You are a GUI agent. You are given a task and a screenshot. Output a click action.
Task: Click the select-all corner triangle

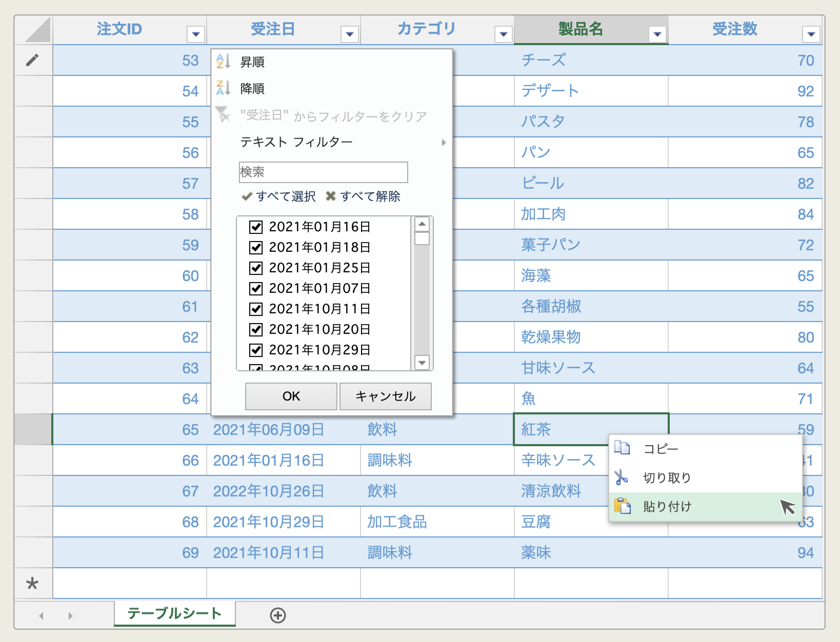37,30
